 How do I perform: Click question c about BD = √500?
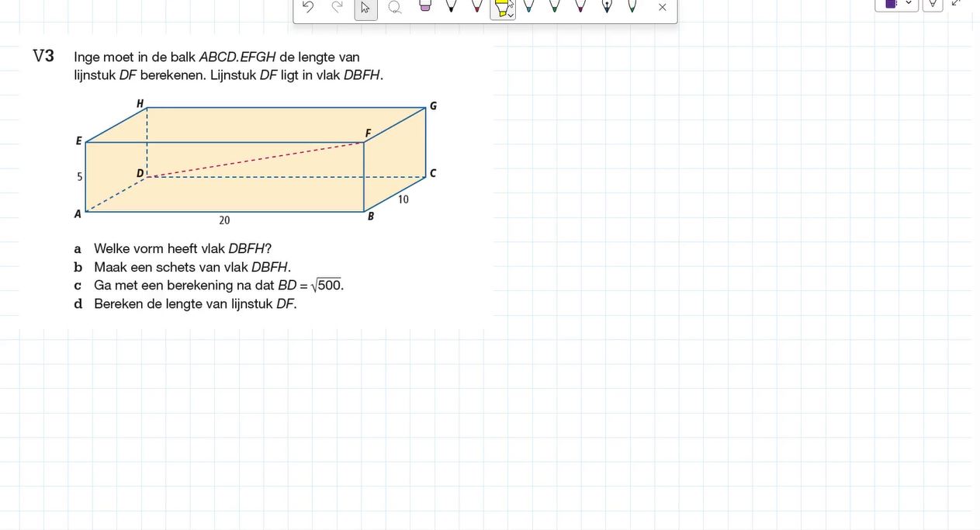pyautogui.click(x=219, y=286)
